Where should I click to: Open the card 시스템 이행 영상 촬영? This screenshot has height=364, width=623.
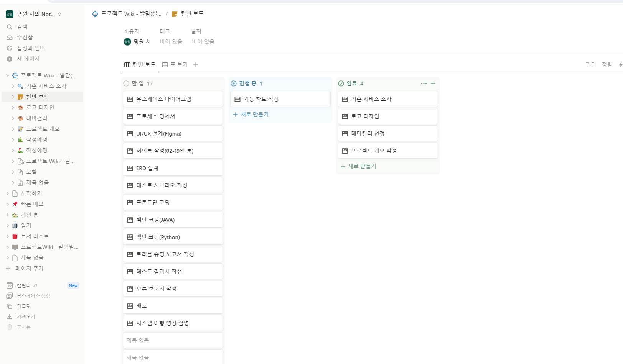click(173, 323)
